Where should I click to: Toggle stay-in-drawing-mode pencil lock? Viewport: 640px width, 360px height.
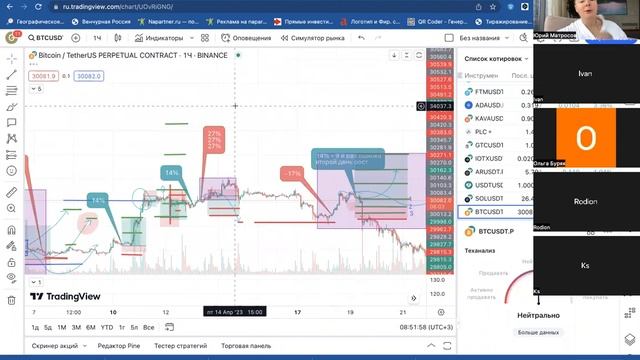click(11, 246)
